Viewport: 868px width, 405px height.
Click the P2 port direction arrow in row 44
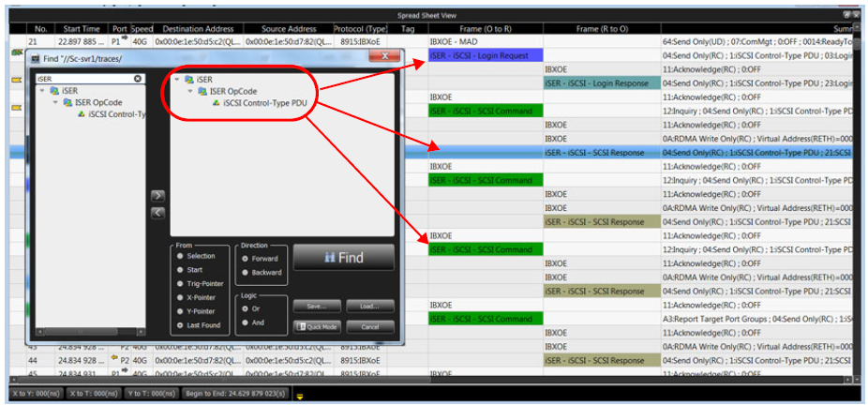coord(115,359)
